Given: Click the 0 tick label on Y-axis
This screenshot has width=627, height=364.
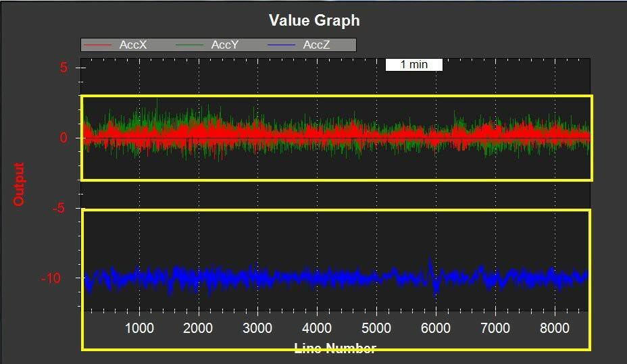Looking at the screenshot, I should 63,138.
